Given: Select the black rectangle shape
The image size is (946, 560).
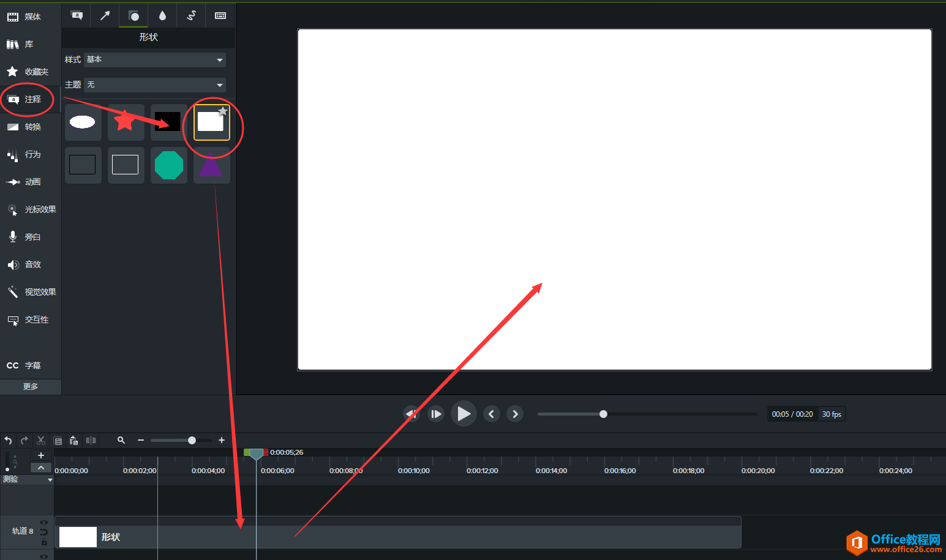Looking at the screenshot, I should tap(168, 122).
